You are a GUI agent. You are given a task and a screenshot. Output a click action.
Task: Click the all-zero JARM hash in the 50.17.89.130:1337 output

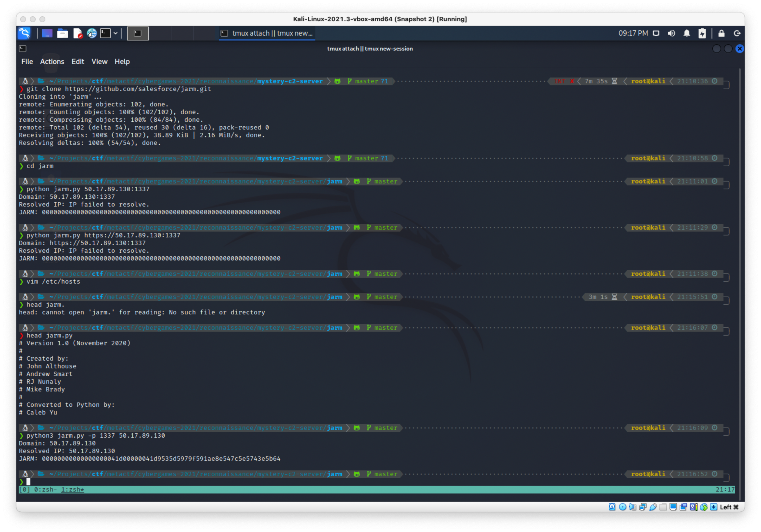[161, 212]
